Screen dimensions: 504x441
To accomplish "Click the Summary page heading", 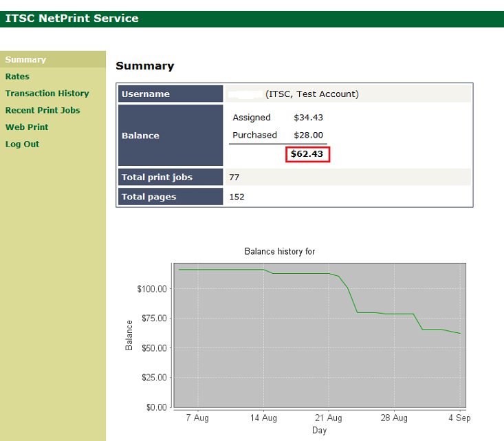I will [x=144, y=66].
